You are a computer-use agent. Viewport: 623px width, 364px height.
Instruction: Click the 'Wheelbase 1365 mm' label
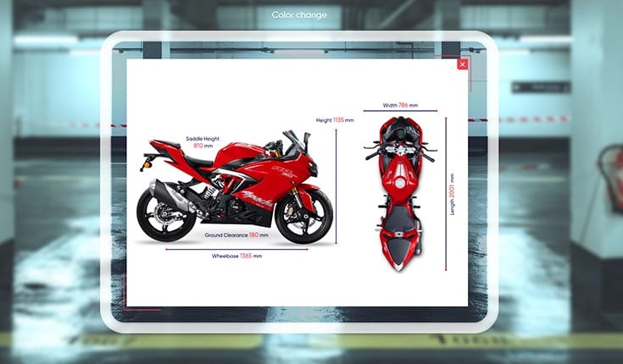236,256
